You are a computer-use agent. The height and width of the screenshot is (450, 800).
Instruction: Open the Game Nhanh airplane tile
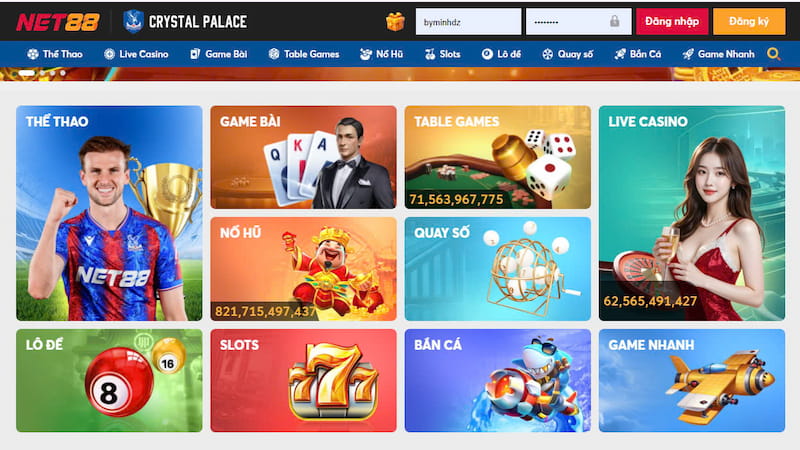[x=692, y=381]
